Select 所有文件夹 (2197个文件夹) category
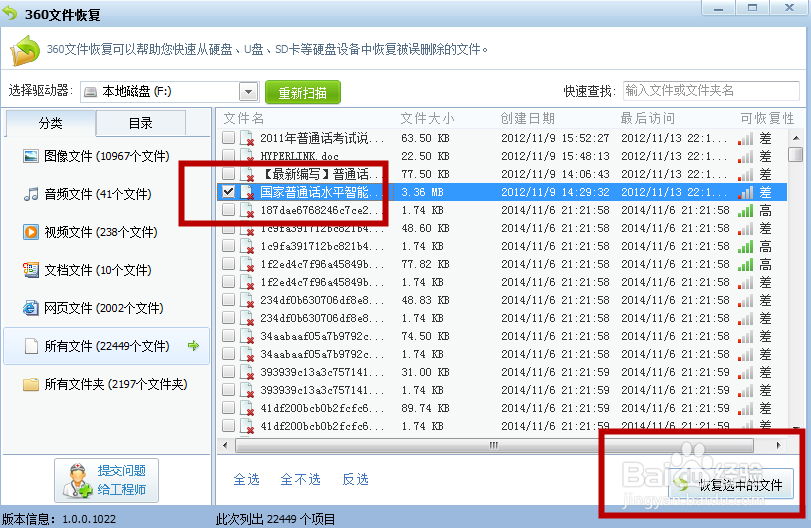 (x=106, y=384)
